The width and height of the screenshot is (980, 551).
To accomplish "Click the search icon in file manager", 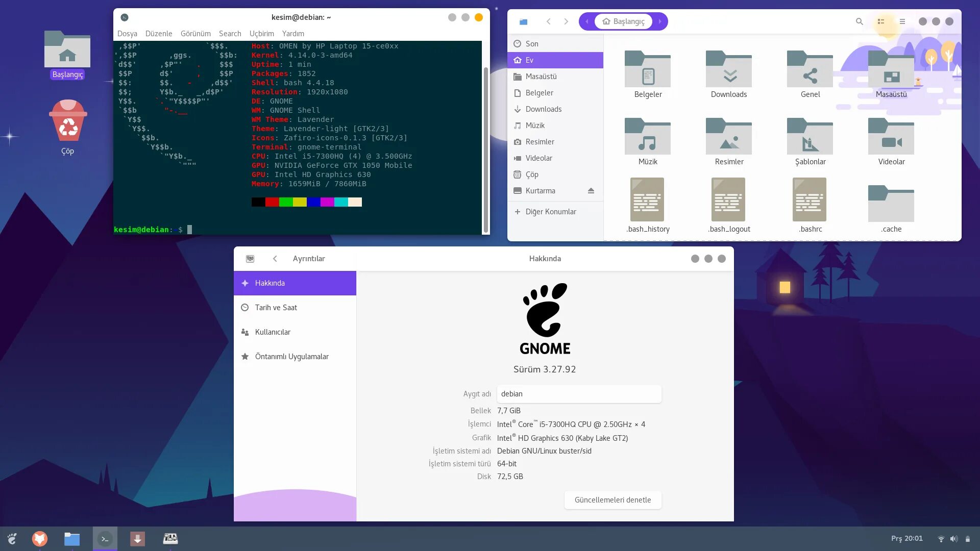I will pos(860,21).
